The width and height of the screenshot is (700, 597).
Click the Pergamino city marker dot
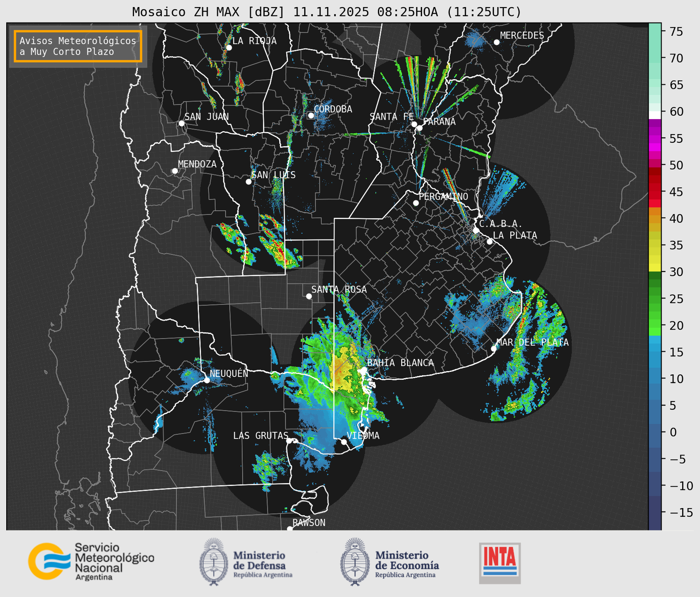click(x=416, y=203)
